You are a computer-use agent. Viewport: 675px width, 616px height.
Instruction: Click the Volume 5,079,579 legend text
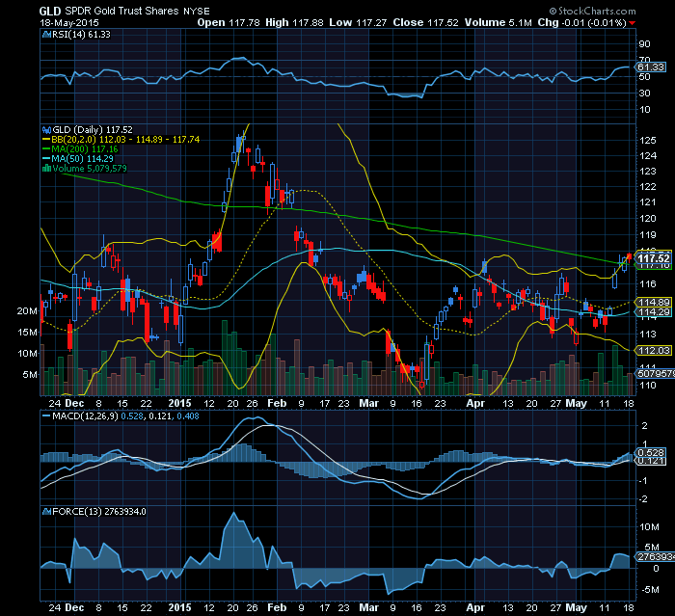tap(90, 169)
